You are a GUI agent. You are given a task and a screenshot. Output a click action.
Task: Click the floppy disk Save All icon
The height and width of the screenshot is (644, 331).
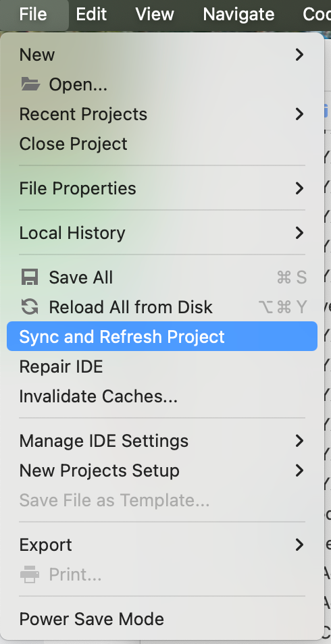point(30,277)
